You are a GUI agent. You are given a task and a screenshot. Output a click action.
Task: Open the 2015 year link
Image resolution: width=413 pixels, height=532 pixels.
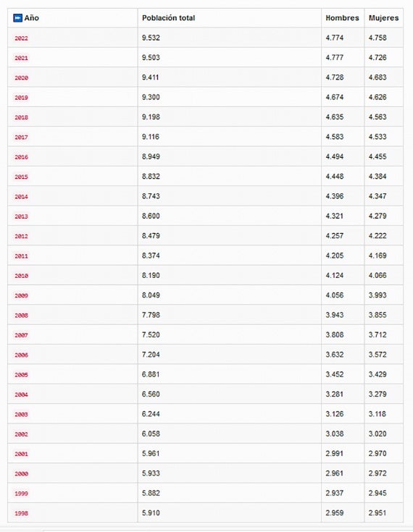[21, 177]
